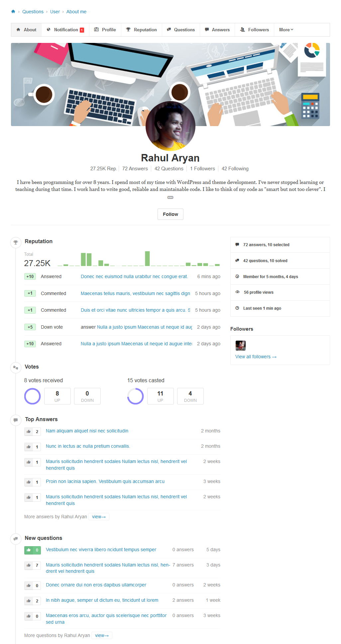Click the Reputation trophy timeline icon
Screen dimensions: 341x644
[x=16, y=242]
